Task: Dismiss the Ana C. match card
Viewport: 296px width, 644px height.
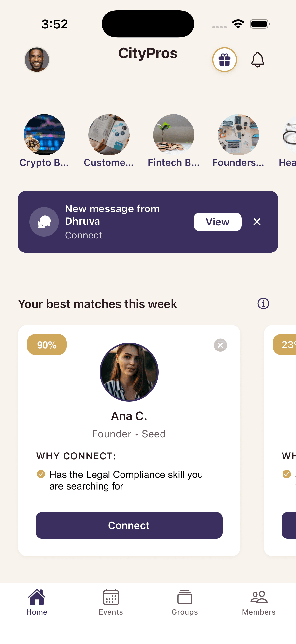Action: click(x=220, y=345)
